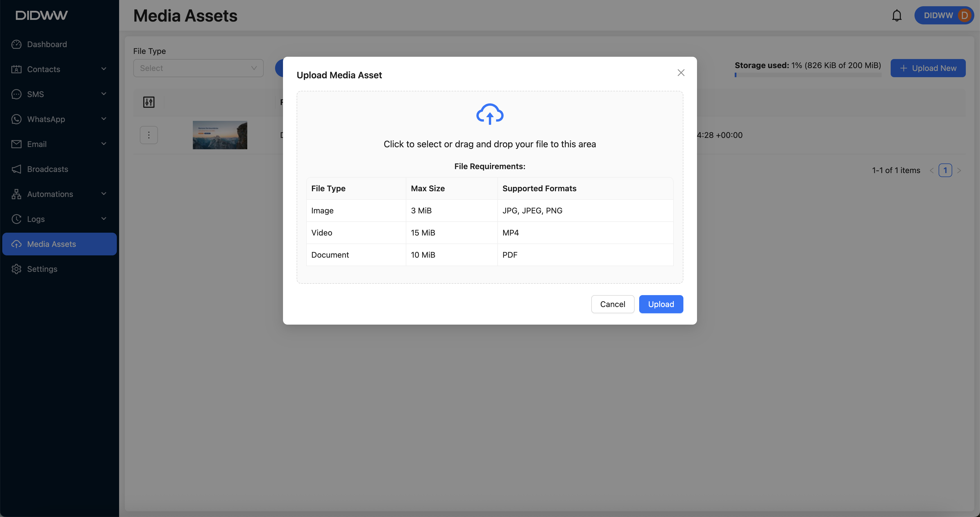Click Cancel in the upload dialog

coord(612,304)
